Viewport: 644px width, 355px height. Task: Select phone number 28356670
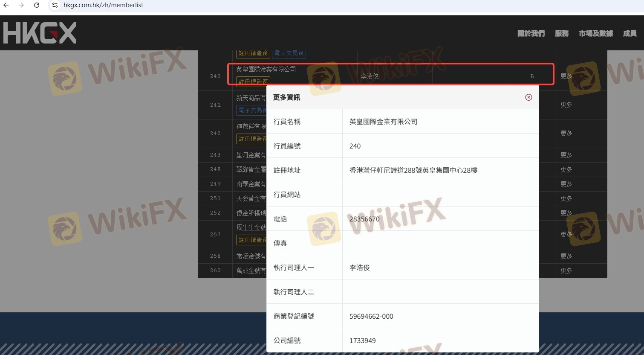364,219
